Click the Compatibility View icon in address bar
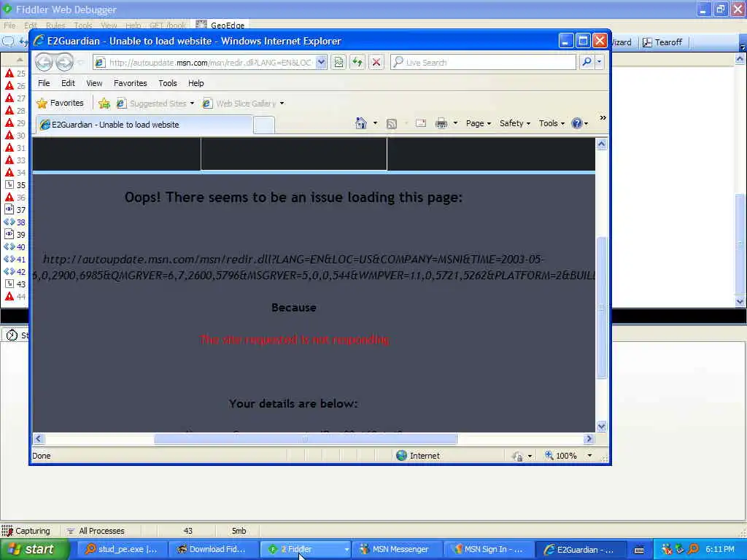The width and height of the screenshot is (747, 560). (x=338, y=63)
